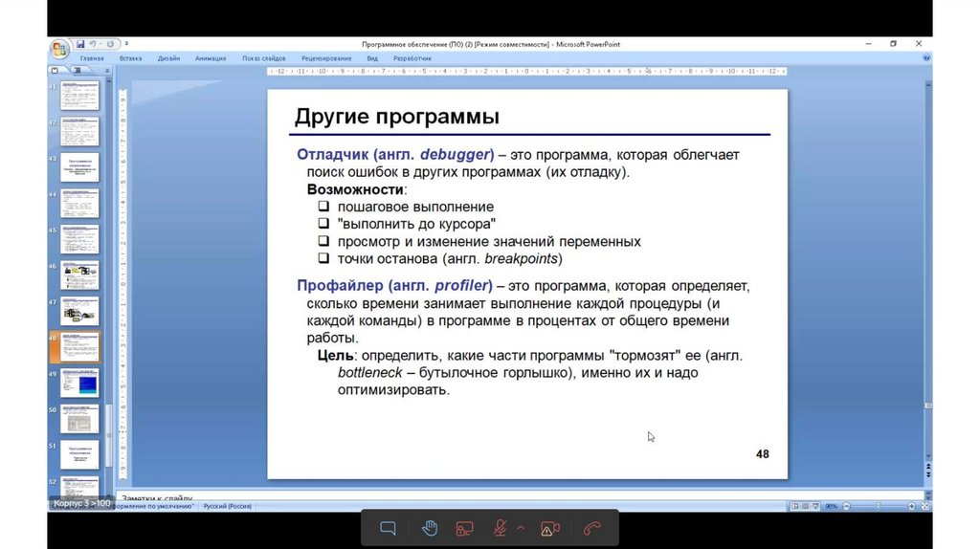
Task: Click the 90% zoom level
Action: coord(831,506)
